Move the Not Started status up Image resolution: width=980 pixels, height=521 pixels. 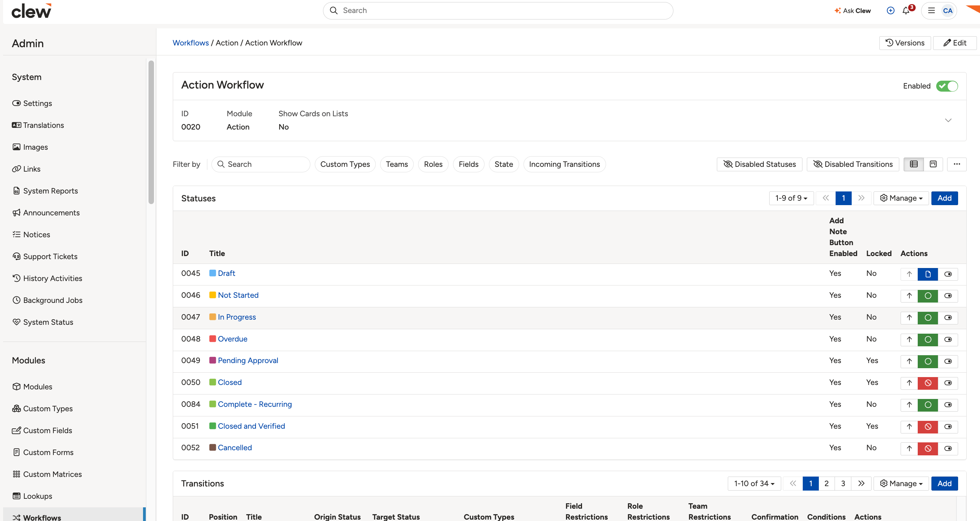(909, 296)
